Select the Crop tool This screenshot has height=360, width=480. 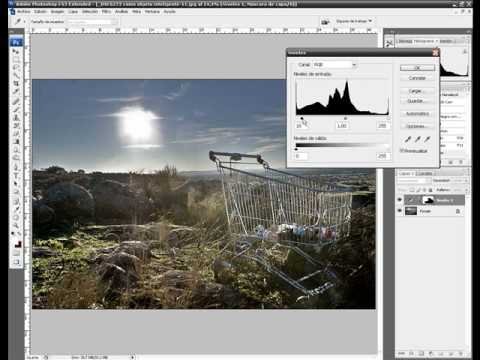pyautogui.click(x=16, y=83)
